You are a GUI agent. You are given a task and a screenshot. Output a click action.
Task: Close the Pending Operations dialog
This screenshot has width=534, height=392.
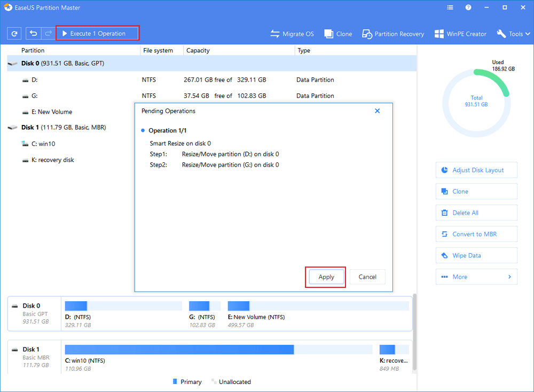(x=378, y=111)
